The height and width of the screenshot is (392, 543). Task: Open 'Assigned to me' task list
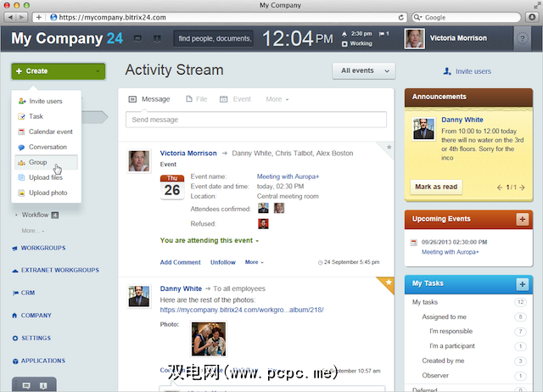[444, 316]
